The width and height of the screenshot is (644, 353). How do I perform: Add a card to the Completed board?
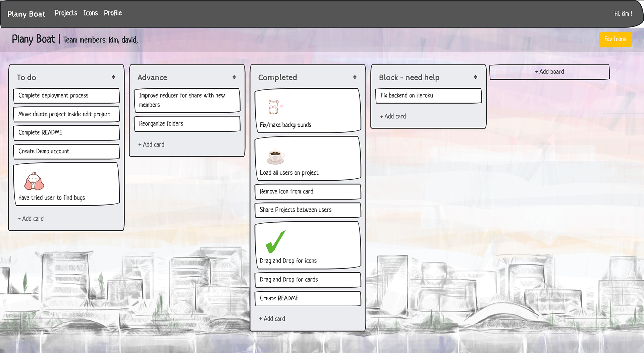point(272,319)
